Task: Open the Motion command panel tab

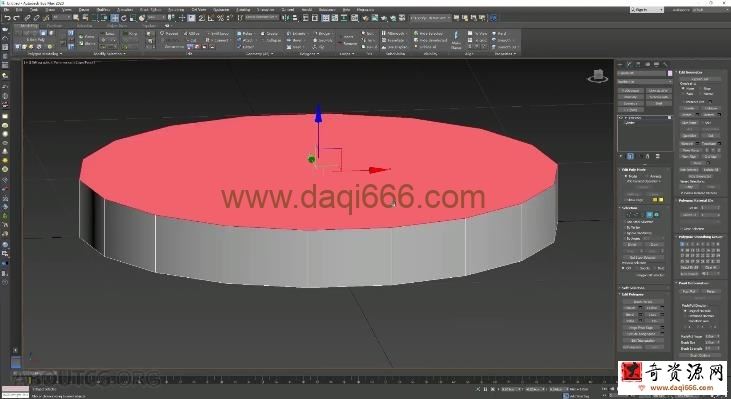Action: click(647, 64)
